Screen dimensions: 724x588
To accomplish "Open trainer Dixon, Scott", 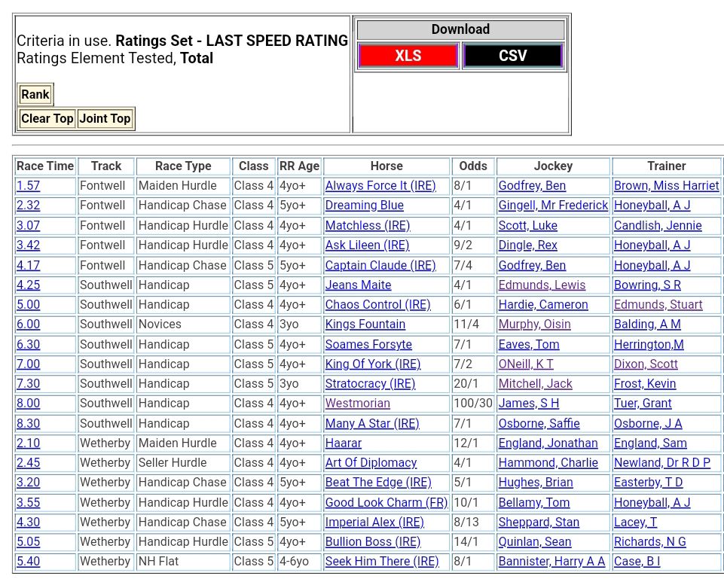I will tap(646, 364).
